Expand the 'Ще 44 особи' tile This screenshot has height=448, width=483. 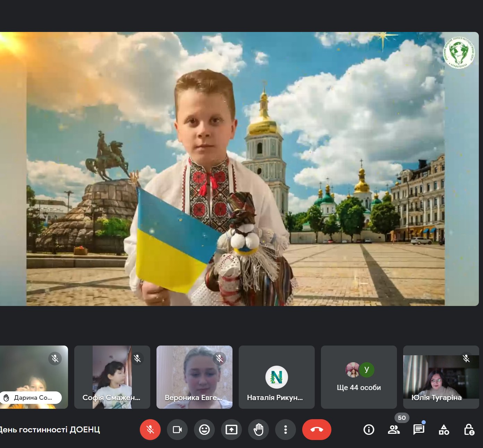tap(359, 377)
